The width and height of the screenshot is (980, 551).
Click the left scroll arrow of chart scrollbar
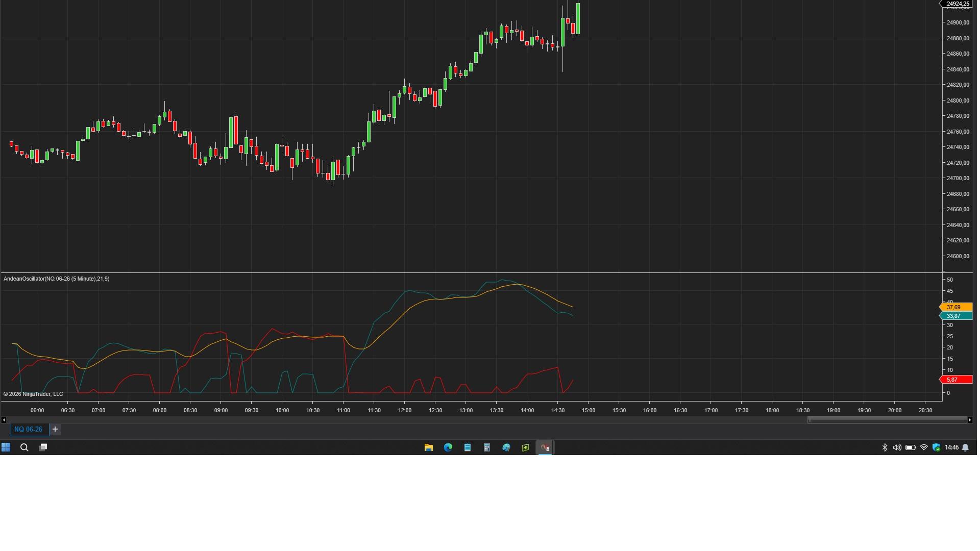click(x=4, y=420)
